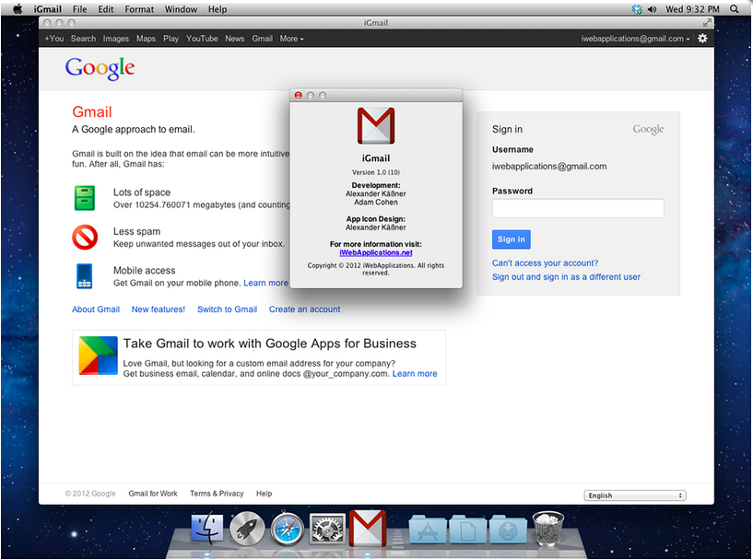Click Gmail for Work footer link
The height and width of the screenshot is (560, 753).
[x=153, y=494]
